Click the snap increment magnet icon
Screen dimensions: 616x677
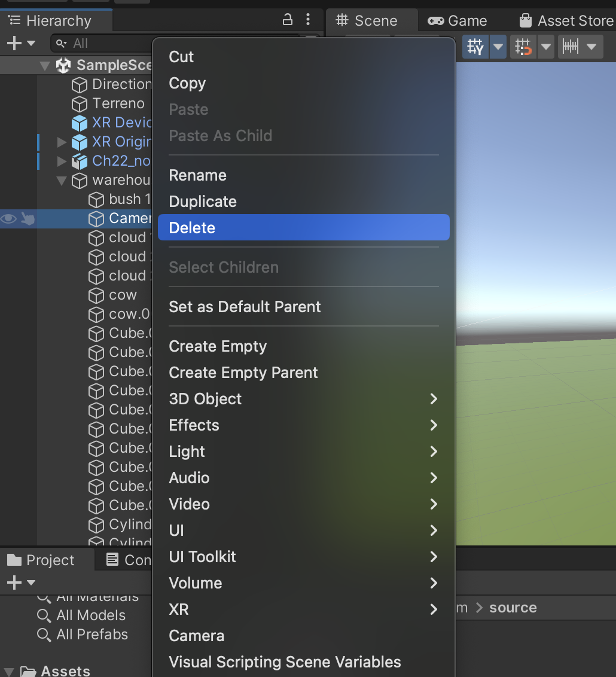click(523, 47)
